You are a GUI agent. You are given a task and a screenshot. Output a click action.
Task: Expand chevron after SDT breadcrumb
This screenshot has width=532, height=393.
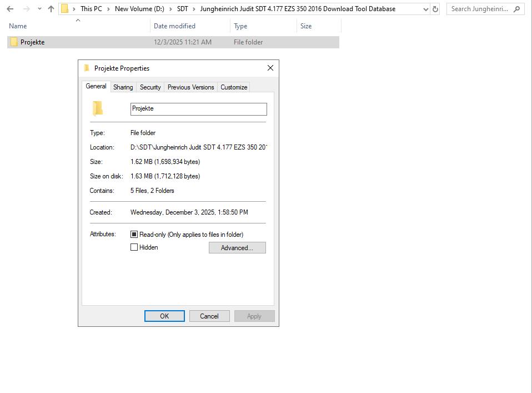[194, 9]
